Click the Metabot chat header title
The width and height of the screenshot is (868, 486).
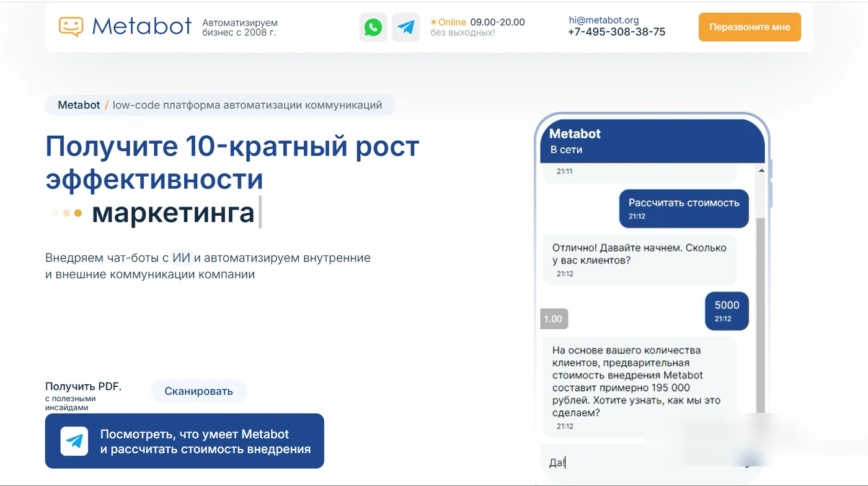point(575,133)
